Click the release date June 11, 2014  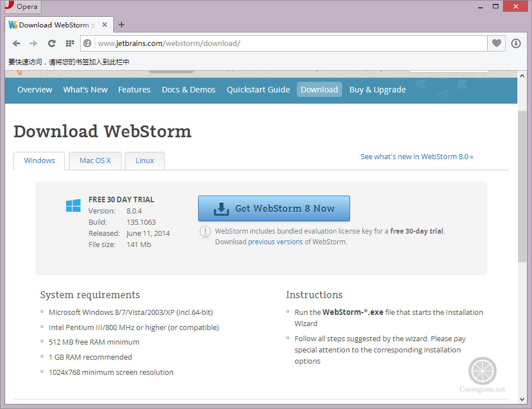[148, 233]
